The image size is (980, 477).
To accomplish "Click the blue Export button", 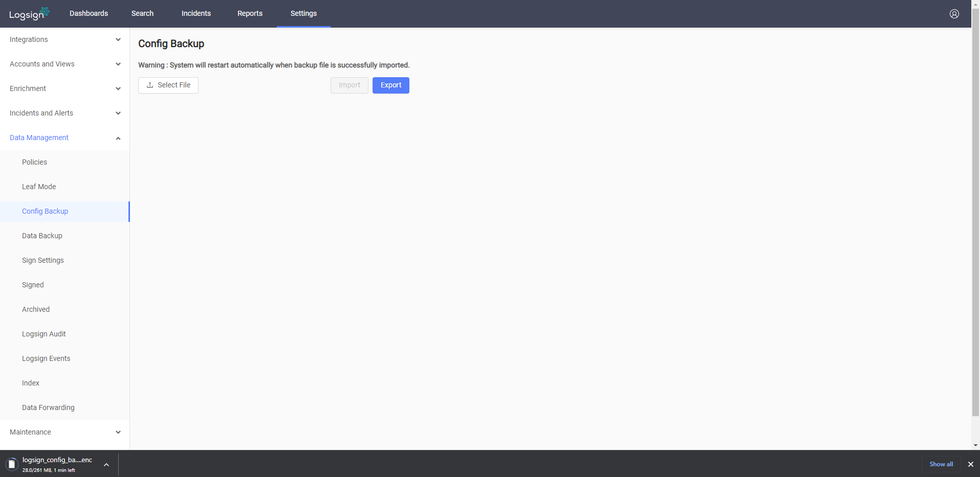I will (x=391, y=85).
